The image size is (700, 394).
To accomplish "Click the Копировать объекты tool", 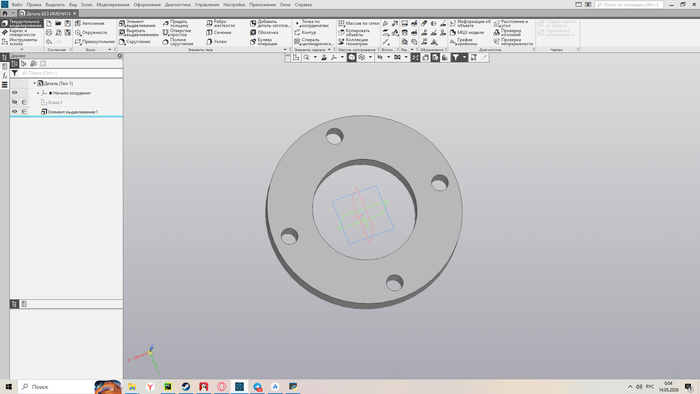I will (x=354, y=33).
